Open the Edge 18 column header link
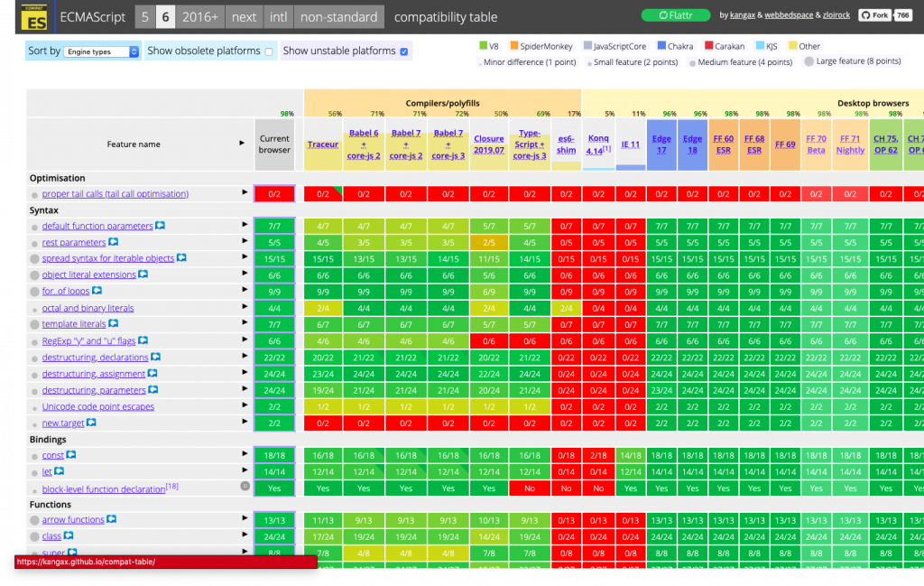This screenshot has height=586, width=924. (692, 144)
